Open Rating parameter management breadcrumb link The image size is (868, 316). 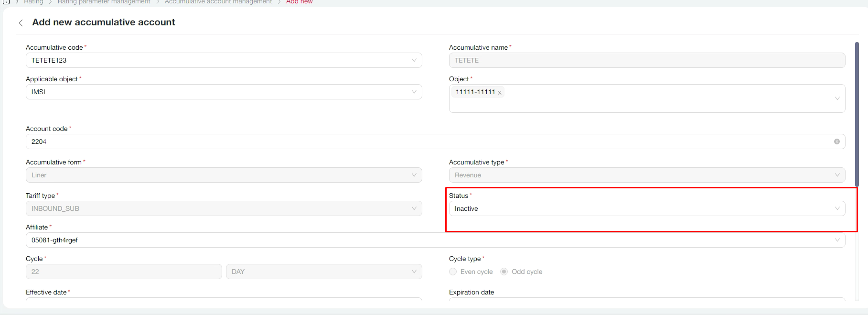(104, 2)
